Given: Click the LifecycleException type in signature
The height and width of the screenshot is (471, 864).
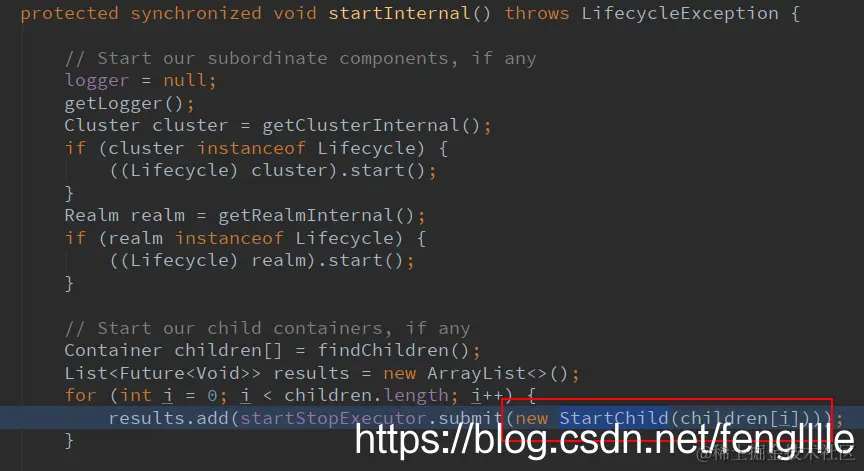Looking at the screenshot, I should click(680, 13).
